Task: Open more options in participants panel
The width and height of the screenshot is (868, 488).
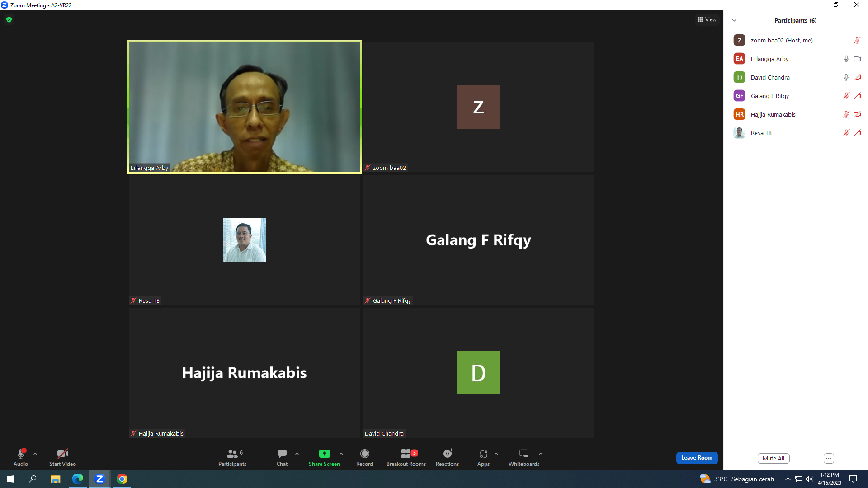Action: (829, 458)
